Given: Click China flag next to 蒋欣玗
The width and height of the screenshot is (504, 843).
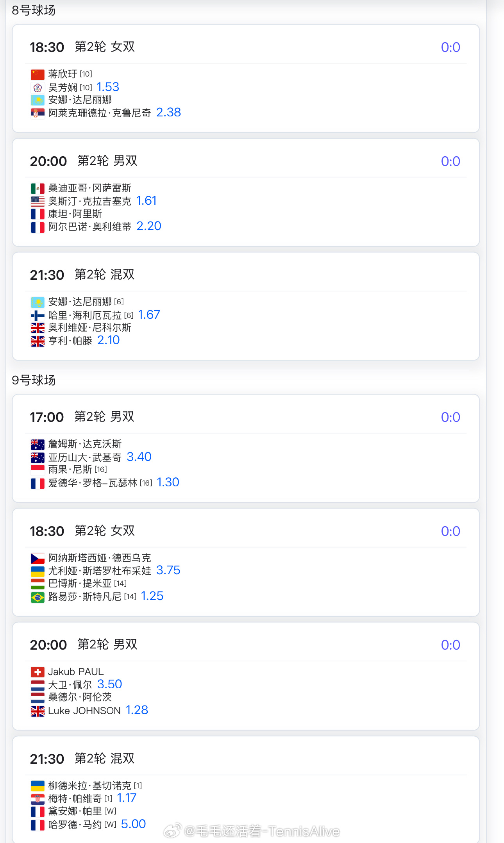Looking at the screenshot, I should (38, 74).
